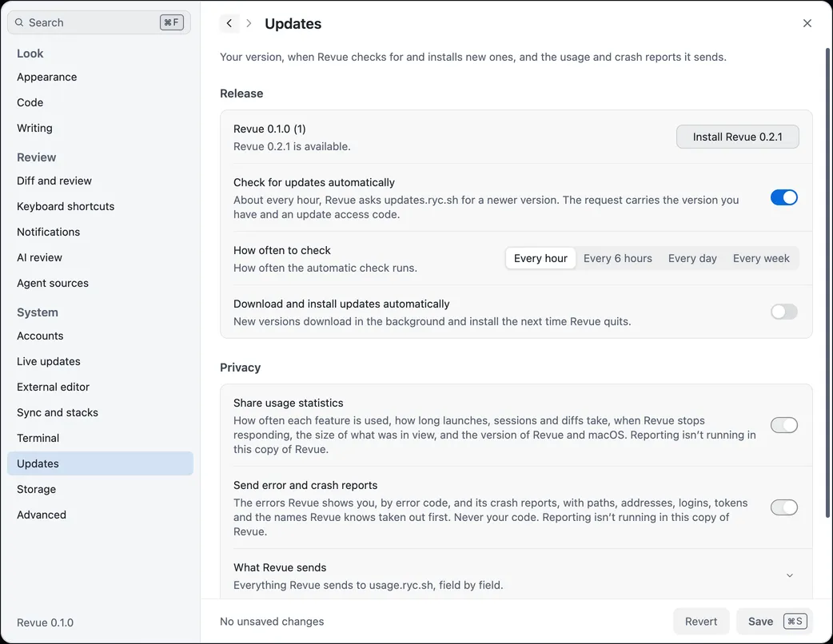Toggle Check for updates automatically off
Image resolution: width=833 pixels, height=644 pixels.
pos(784,197)
